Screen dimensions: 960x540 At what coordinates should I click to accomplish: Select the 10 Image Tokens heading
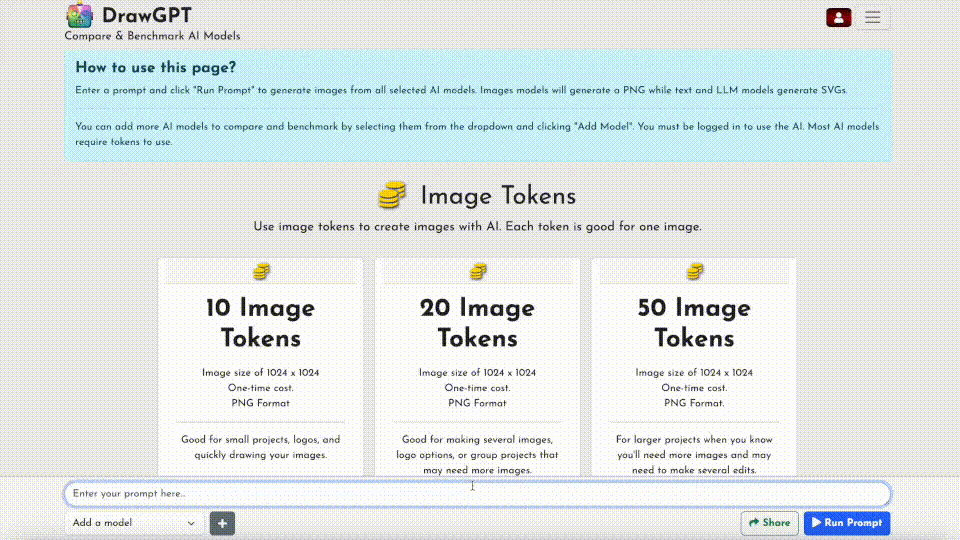[261, 322]
